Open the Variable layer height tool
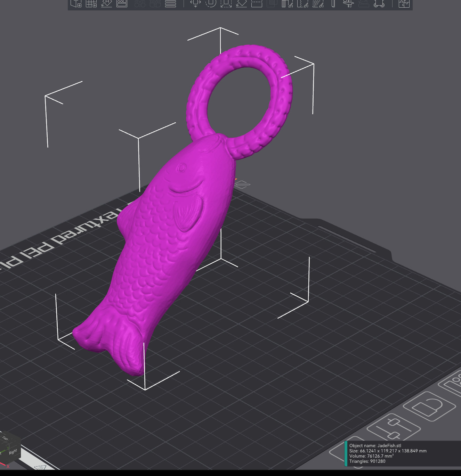The width and height of the screenshot is (461, 476). coord(170,3)
